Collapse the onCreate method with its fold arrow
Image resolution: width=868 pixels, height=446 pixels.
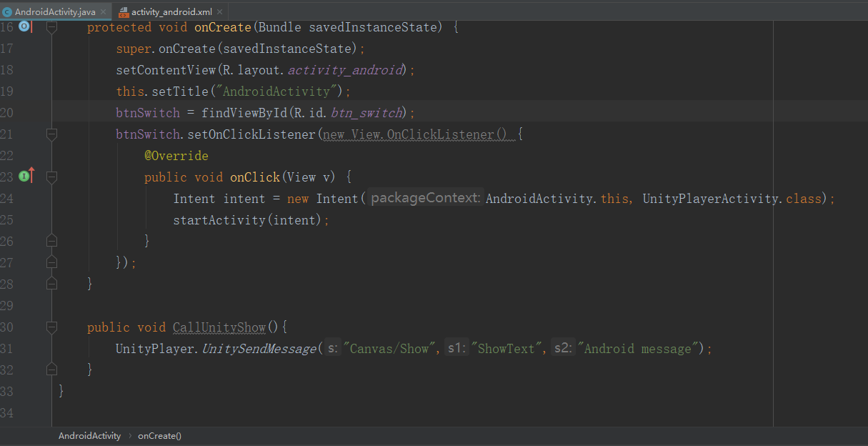[x=51, y=26]
